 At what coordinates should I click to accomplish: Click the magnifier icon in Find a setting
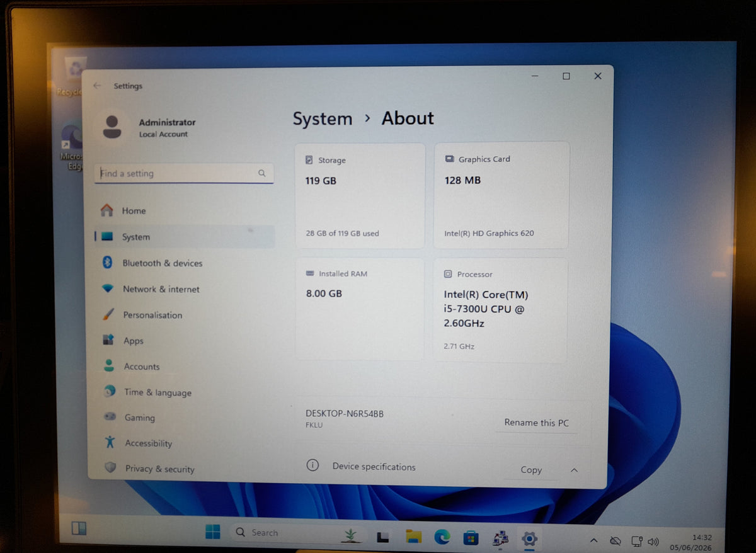point(261,173)
